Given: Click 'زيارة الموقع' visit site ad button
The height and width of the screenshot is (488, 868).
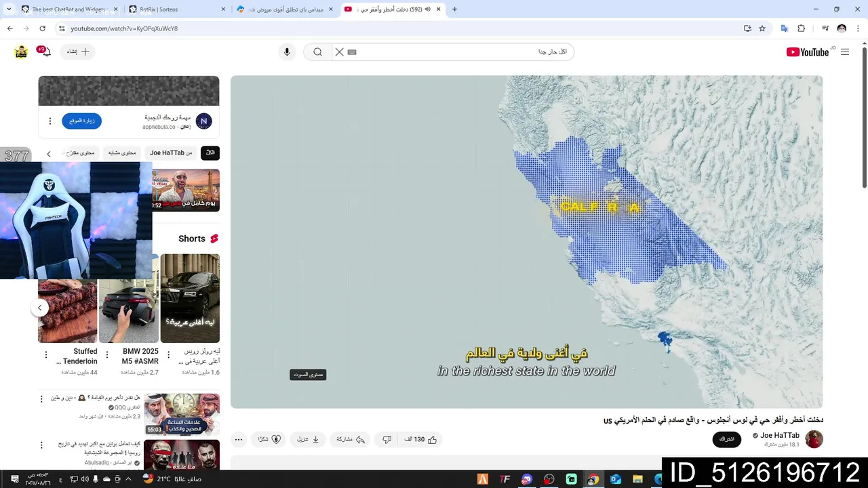Looking at the screenshot, I should coord(82,121).
